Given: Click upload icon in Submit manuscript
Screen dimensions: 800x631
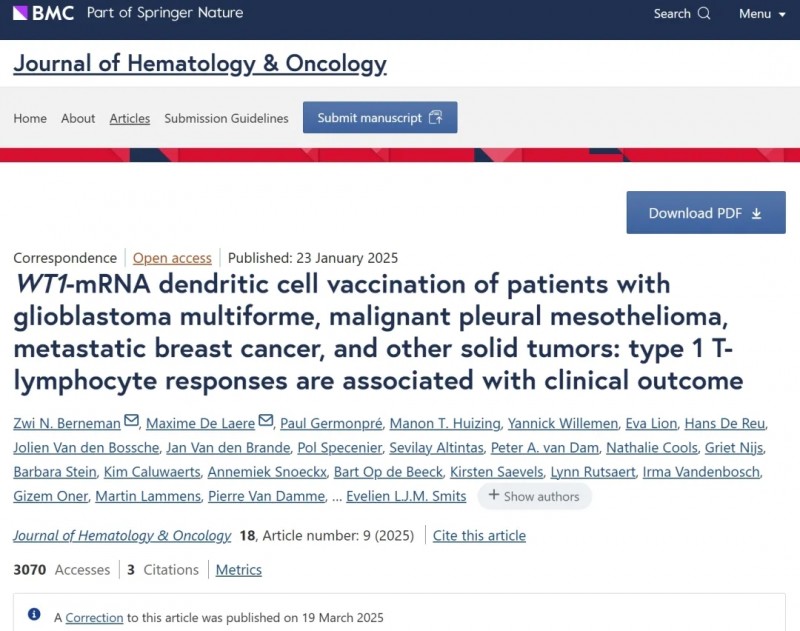Looking at the screenshot, I should click(x=436, y=117).
